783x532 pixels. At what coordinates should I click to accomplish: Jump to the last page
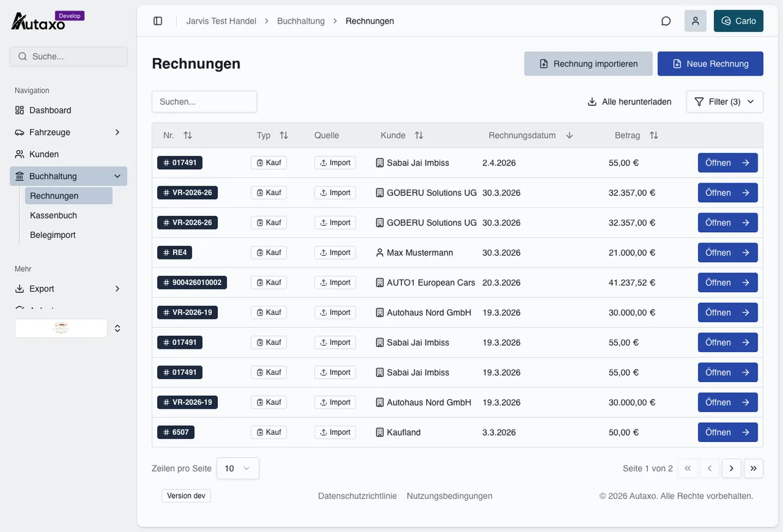click(x=754, y=468)
